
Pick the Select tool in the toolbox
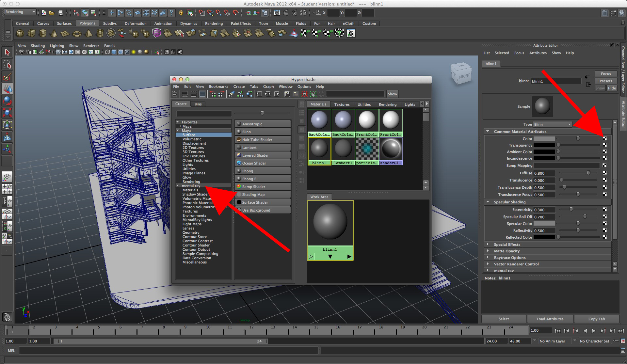[7, 53]
